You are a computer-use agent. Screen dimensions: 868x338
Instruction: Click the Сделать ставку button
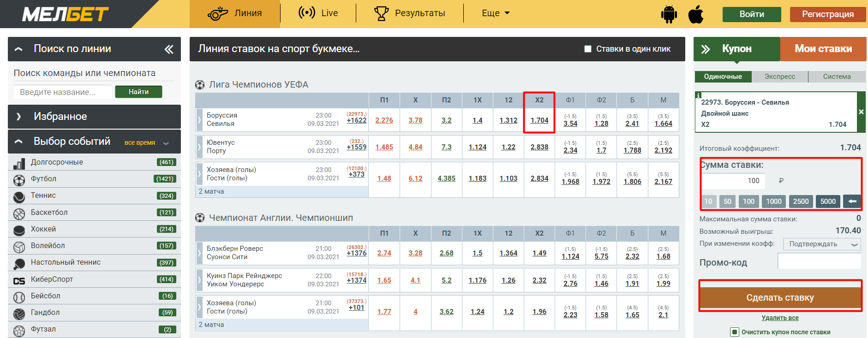pos(780,298)
